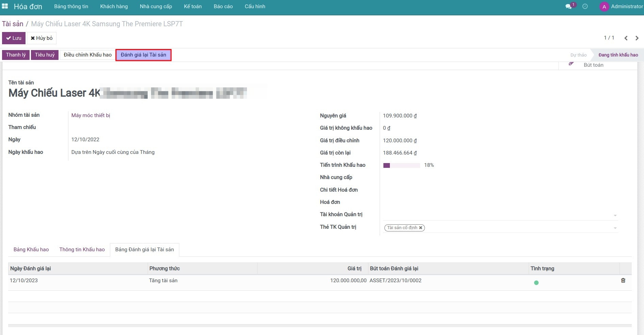Go to next record arrow
Image resolution: width=644 pixels, height=335 pixels.
pos(637,38)
